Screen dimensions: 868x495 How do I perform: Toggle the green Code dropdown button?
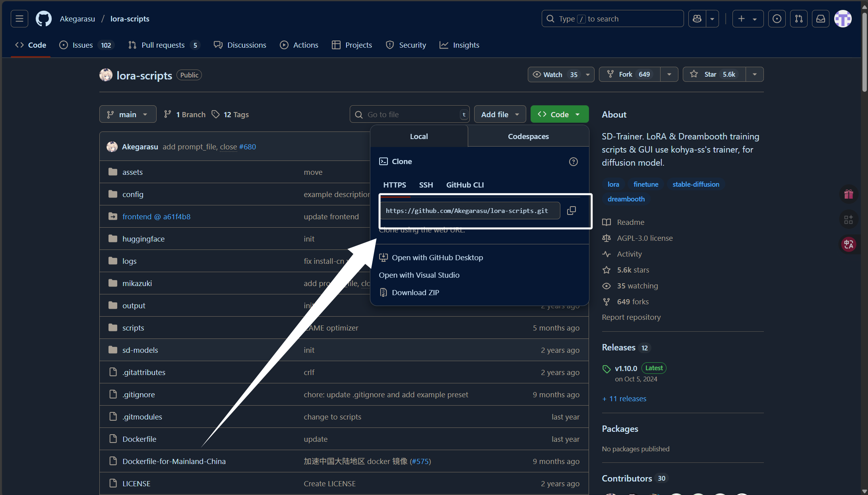560,114
